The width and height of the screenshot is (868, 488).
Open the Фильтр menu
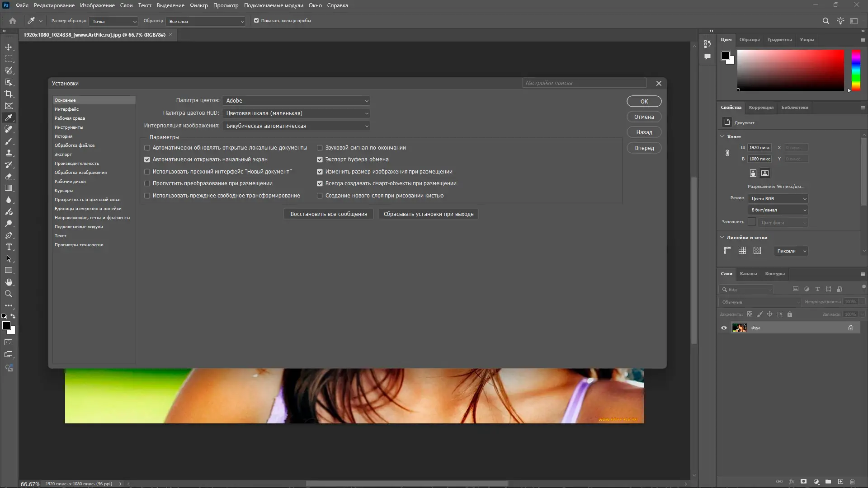198,5
